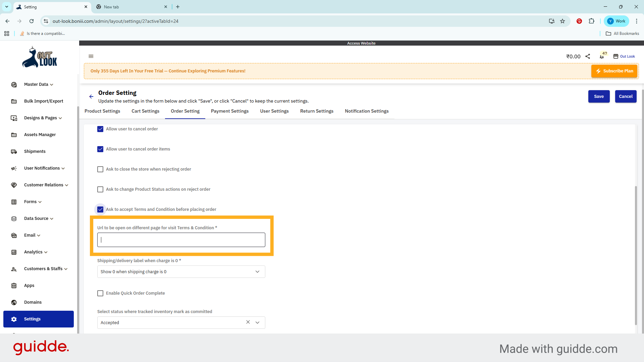Click the Terms & Condition URL input field
The width and height of the screenshot is (644, 362).
point(181,240)
